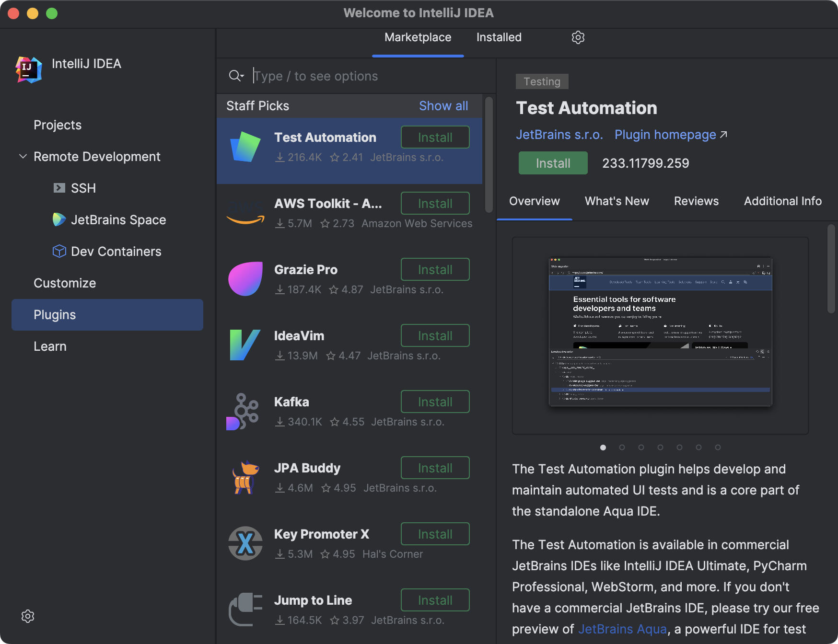This screenshot has height=644, width=838.
Task: Open the Reviews tab
Action: 697,201
